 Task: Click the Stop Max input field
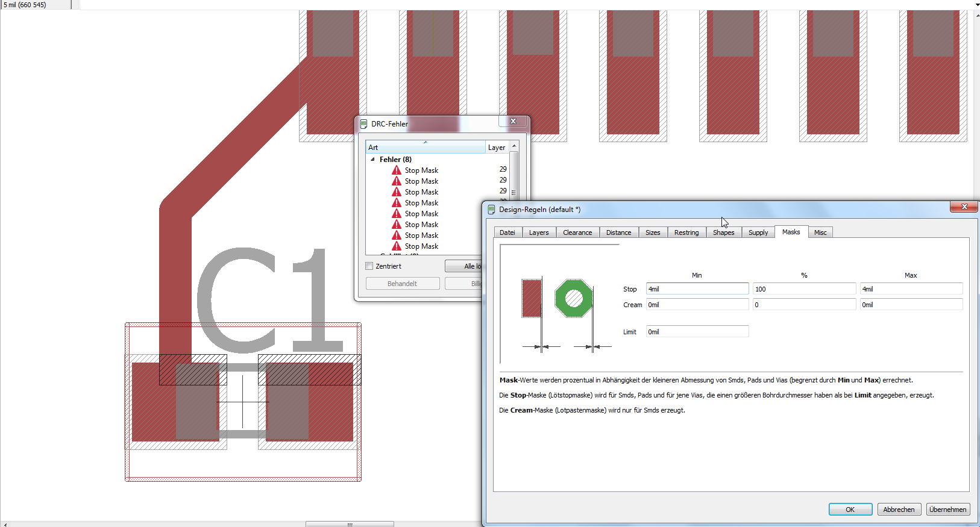click(x=911, y=289)
